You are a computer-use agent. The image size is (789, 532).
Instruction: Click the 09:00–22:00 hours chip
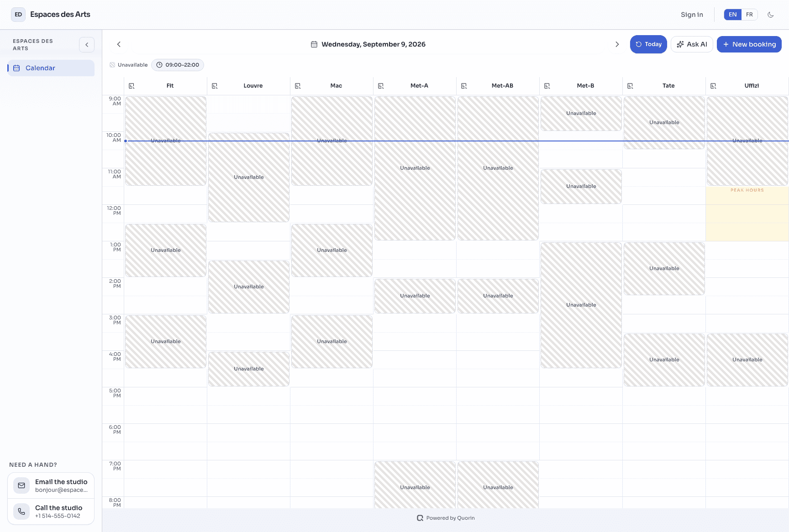[178, 65]
